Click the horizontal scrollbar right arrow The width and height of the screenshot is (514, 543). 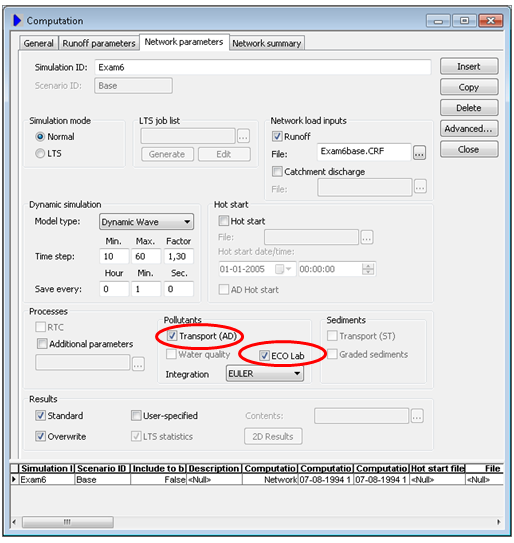pos(499,522)
